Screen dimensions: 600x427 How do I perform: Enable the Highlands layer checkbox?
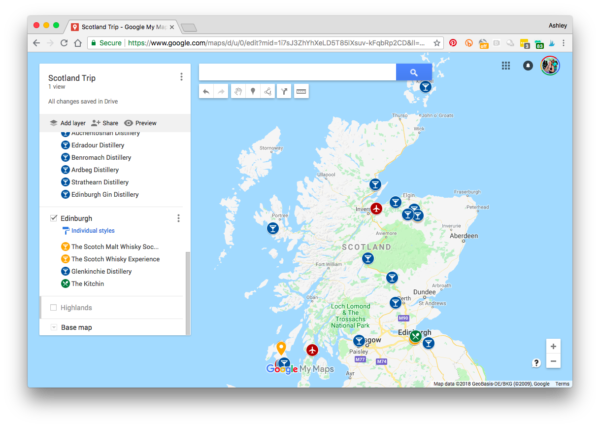[54, 308]
